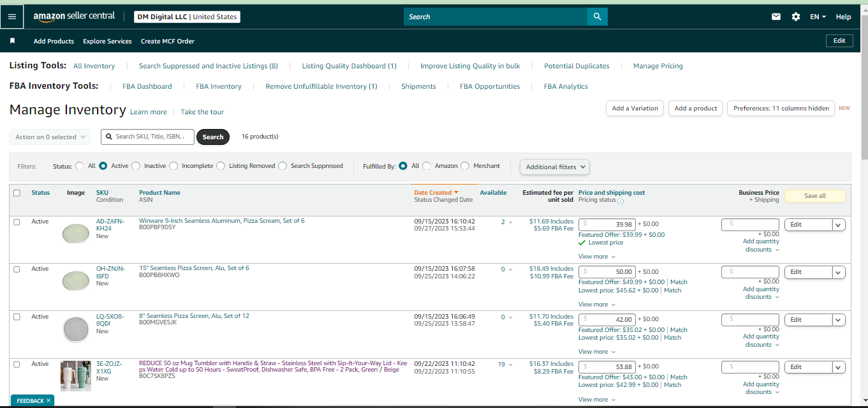This screenshot has height=408, width=868.
Task: Check the OH-ZNJN-I8FD row checkbox
Action: 17,269
